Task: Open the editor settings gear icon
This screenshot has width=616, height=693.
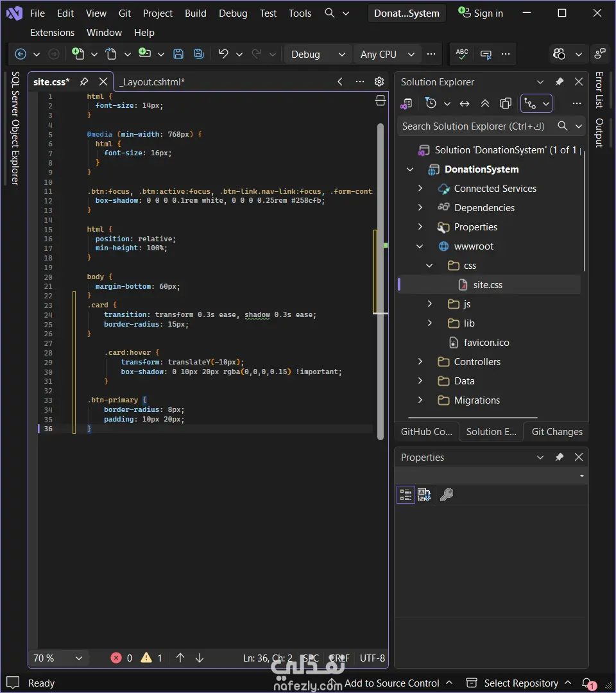Action: (379, 81)
